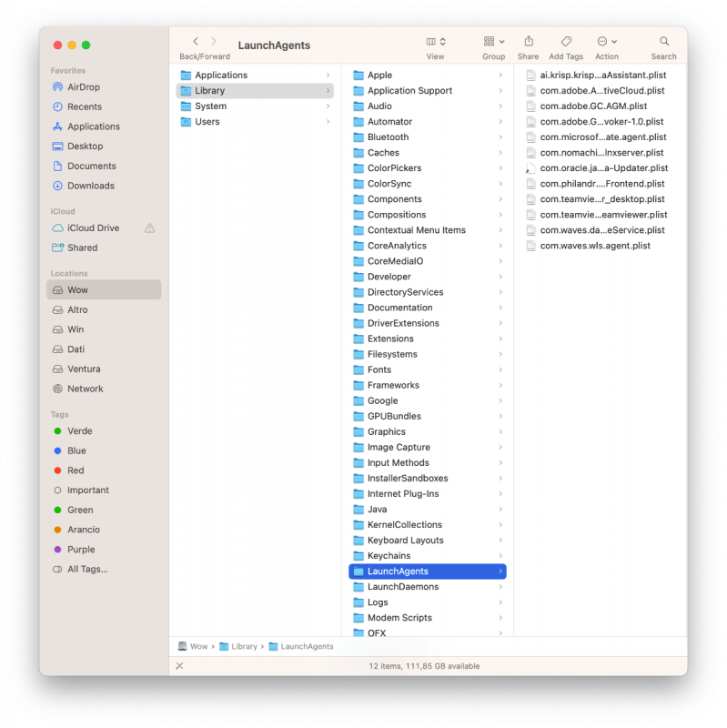The height and width of the screenshot is (728, 727).
Task: Show All Tags in the sidebar
Action: [x=104, y=570]
